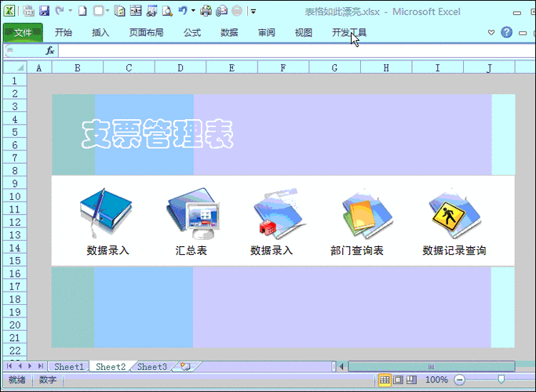
Task: Click the Select All corner triangle
Action: tap(15, 67)
